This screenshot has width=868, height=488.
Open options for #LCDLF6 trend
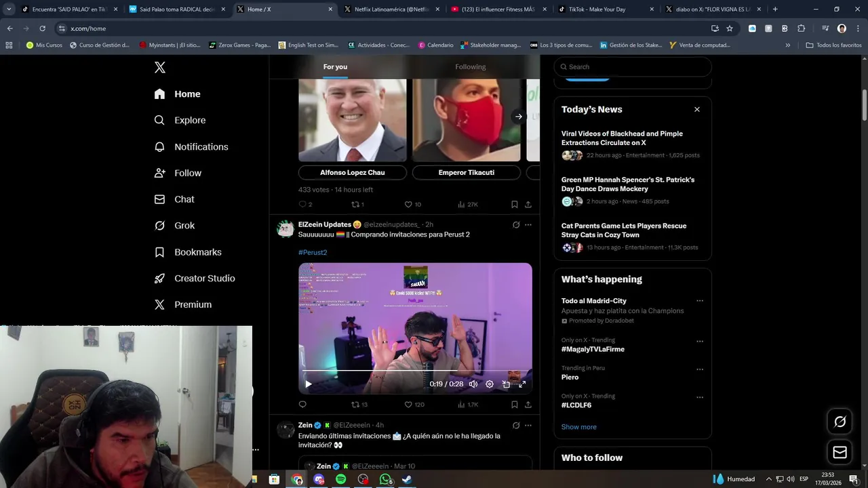click(x=700, y=397)
